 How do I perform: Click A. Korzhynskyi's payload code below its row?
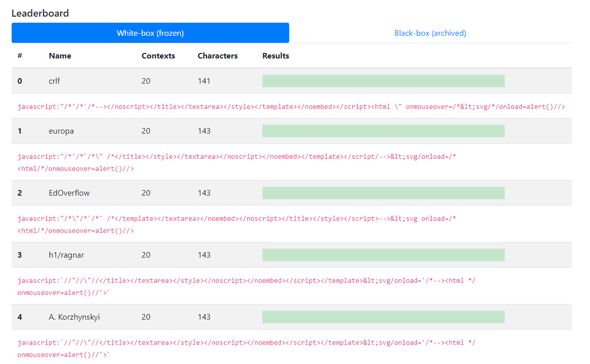(x=246, y=348)
